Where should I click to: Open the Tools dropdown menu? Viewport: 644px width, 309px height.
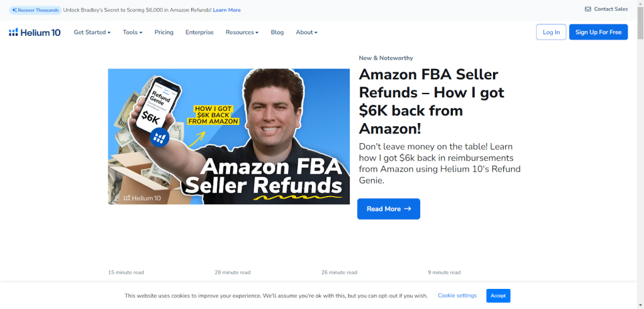click(132, 33)
